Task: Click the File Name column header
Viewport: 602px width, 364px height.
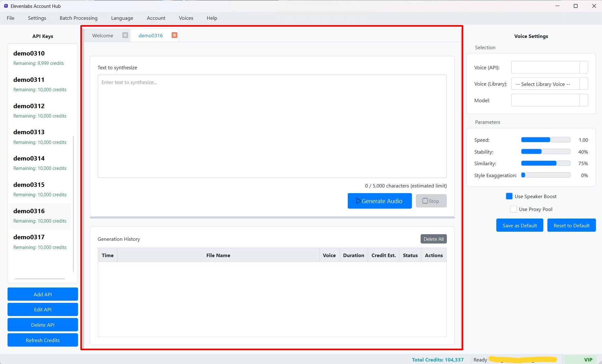Action: [218, 255]
